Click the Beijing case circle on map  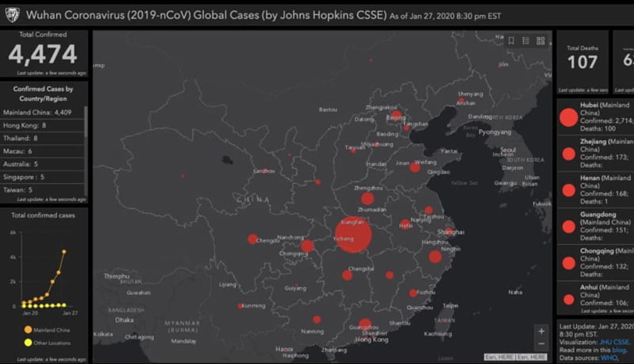point(397,115)
